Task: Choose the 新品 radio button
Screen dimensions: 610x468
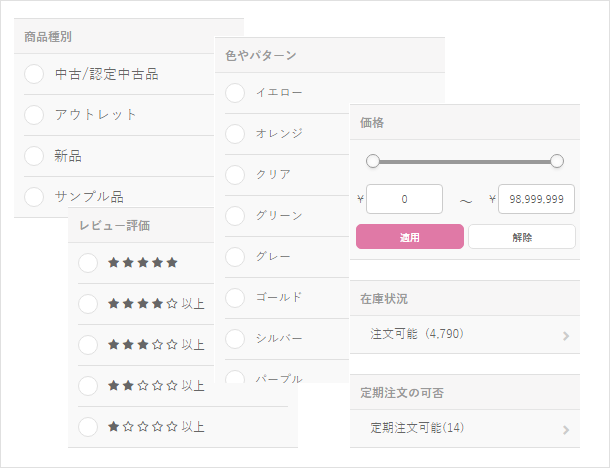Action: [34, 156]
